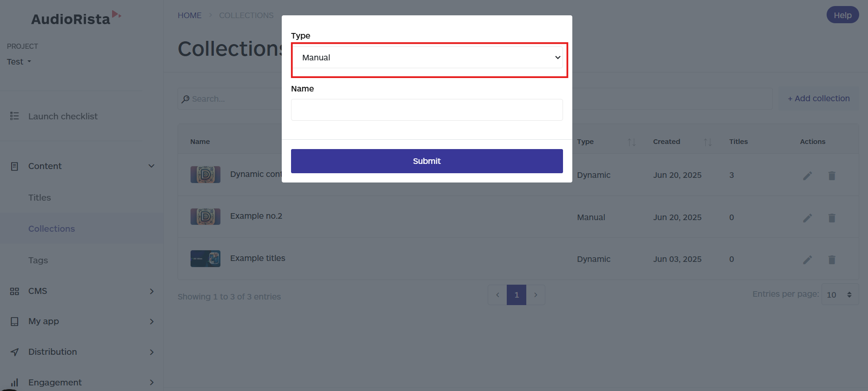Click inside the Name input field
The image size is (868, 391).
click(426, 110)
